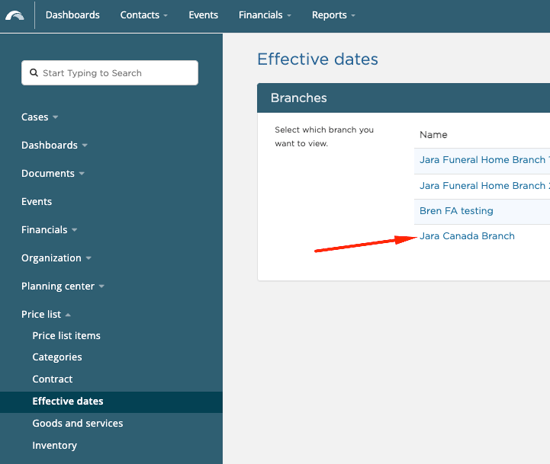Click the Branches panel header
Viewport: 550px width, 464px height.
pyautogui.click(x=403, y=98)
